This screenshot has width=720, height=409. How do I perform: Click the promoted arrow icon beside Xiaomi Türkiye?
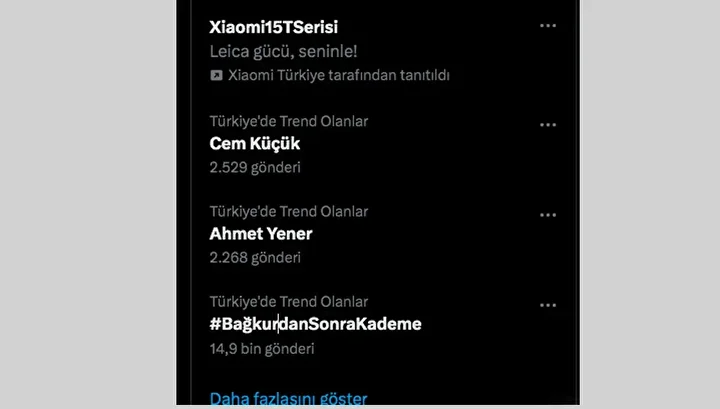tap(216, 75)
